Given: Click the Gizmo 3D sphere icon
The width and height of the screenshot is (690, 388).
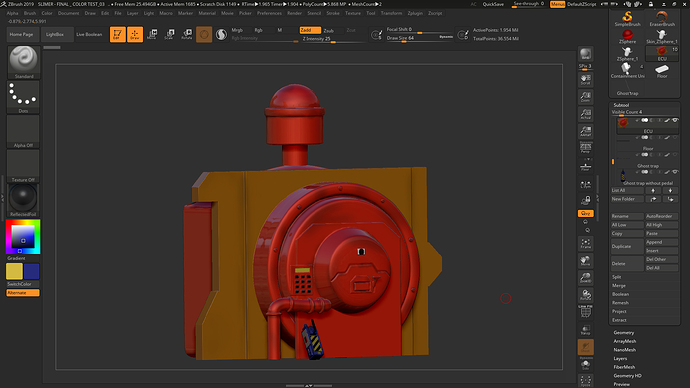Looking at the screenshot, I should coord(204,34).
